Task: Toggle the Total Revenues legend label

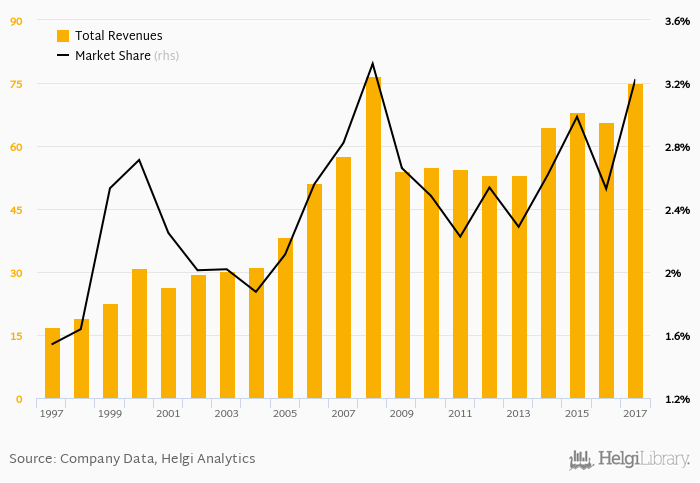Action: coord(118,36)
